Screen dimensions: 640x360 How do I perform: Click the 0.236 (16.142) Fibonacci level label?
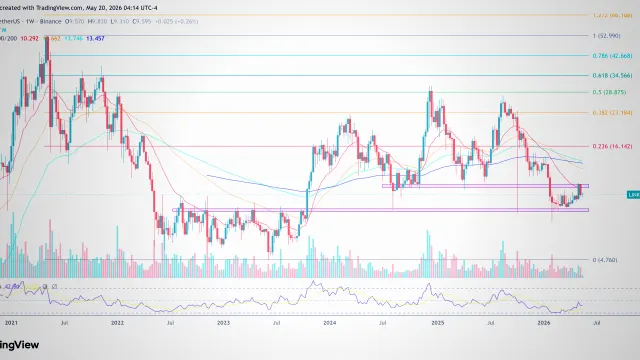[x=612, y=146]
